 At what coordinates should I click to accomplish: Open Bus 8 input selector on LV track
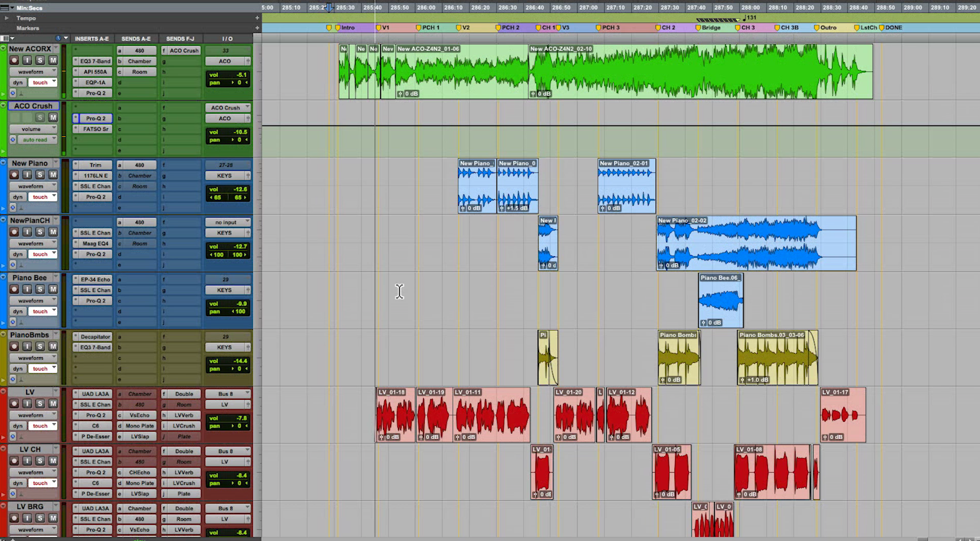coord(228,394)
